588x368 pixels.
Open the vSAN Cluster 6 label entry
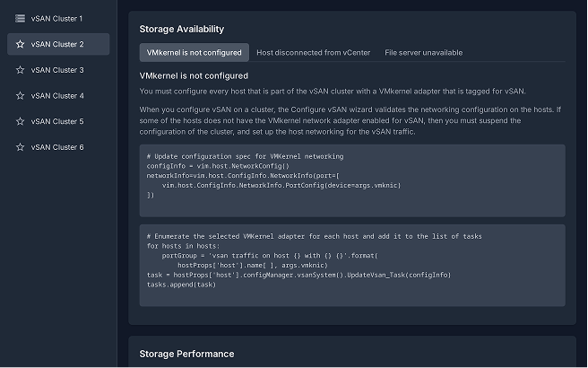56,147
